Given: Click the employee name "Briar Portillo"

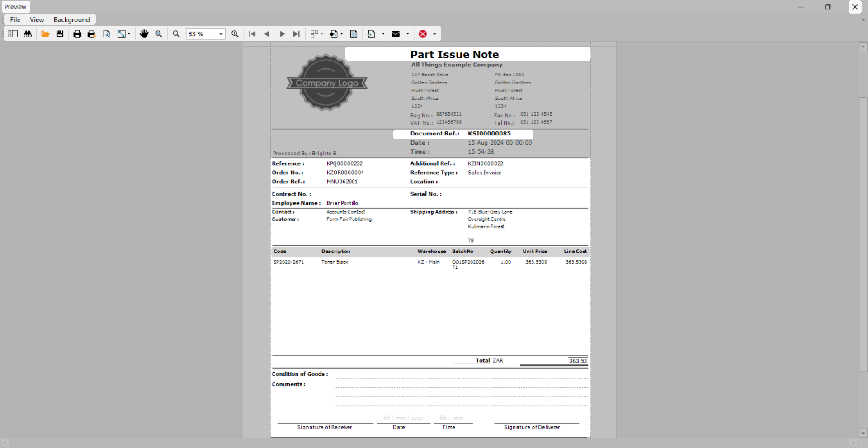Looking at the screenshot, I should click(x=342, y=203).
